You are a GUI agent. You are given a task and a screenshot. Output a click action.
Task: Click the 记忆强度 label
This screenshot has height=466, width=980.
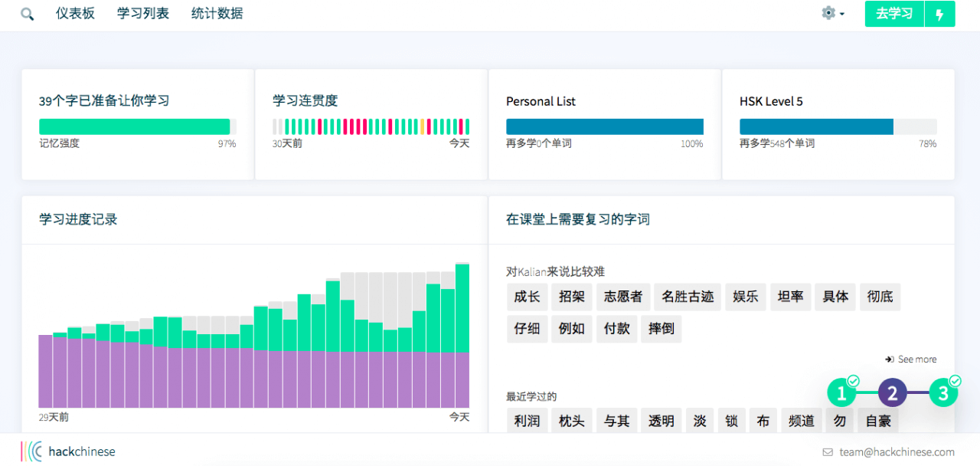point(59,143)
